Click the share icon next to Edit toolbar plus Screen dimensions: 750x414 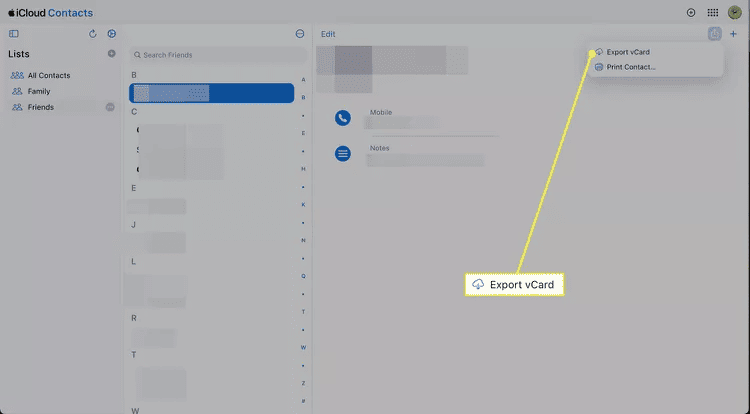715,33
